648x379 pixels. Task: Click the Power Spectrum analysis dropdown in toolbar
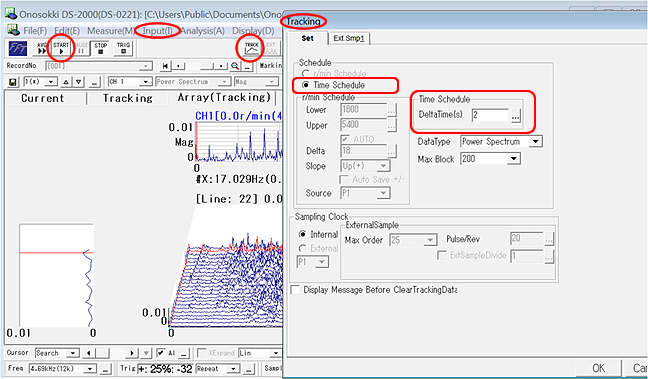pos(193,82)
